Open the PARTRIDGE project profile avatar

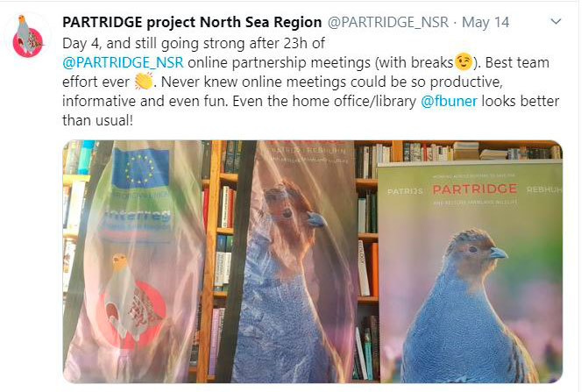(27, 36)
